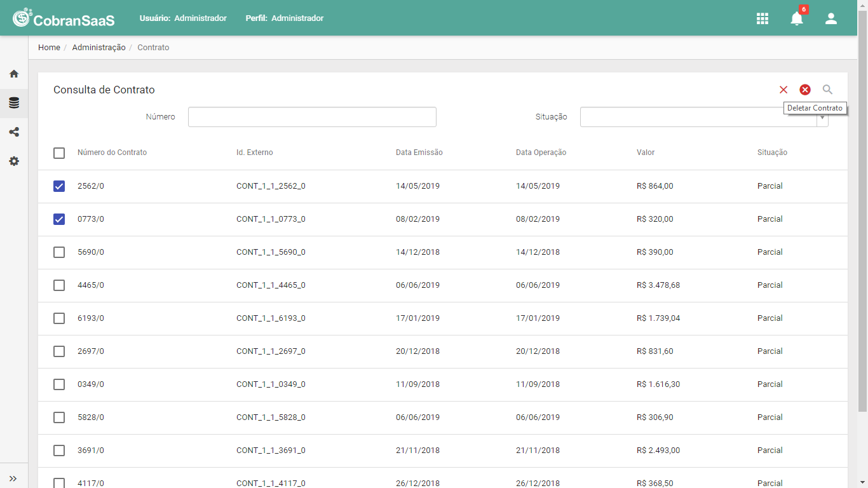The width and height of the screenshot is (868, 488).
Task: Click CONT_1_1_4465_0 cell
Action: (x=271, y=285)
